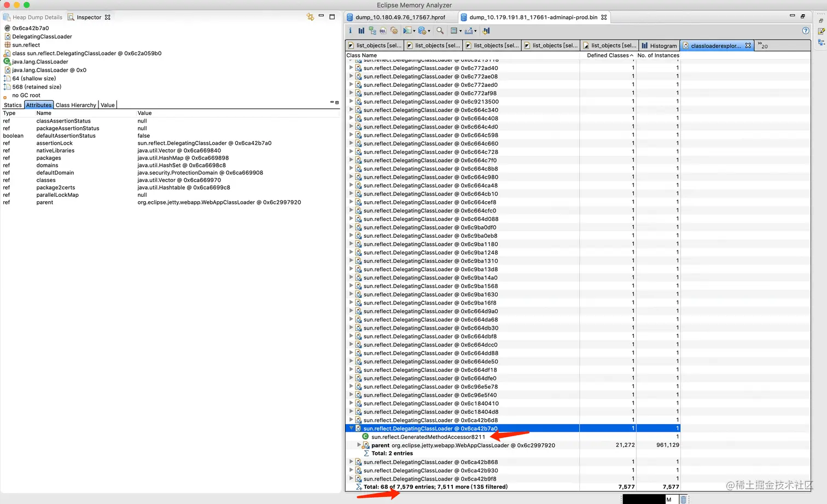Select the Class Hierarchy tab

pyautogui.click(x=76, y=105)
